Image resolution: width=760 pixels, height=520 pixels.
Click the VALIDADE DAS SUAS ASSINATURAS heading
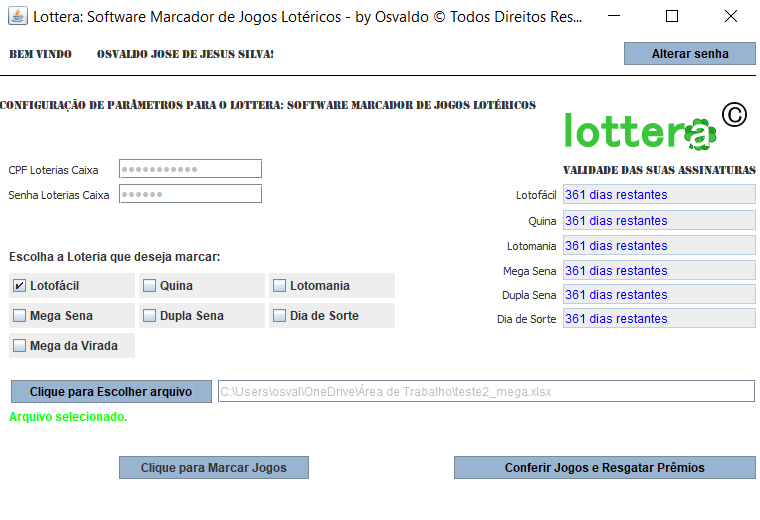pos(659,170)
